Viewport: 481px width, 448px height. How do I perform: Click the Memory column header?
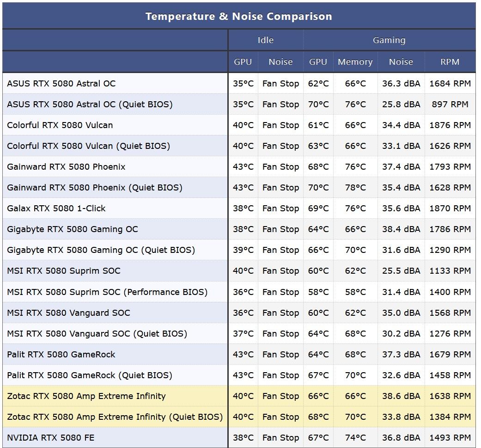point(355,62)
